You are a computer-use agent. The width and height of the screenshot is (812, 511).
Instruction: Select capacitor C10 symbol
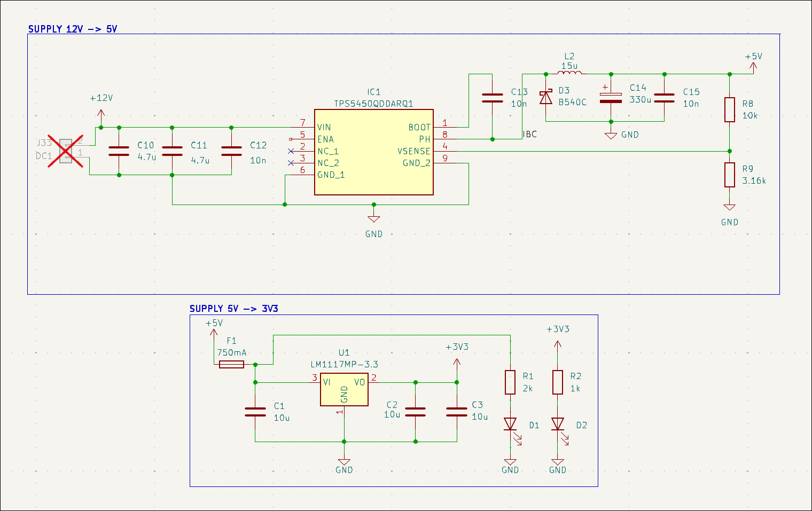tap(119, 151)
